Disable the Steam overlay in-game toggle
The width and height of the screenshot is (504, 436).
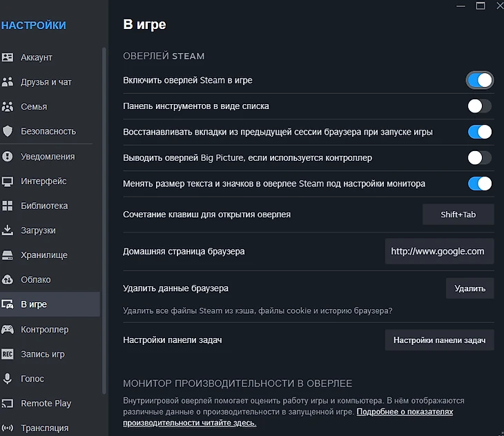coord(479,80)
